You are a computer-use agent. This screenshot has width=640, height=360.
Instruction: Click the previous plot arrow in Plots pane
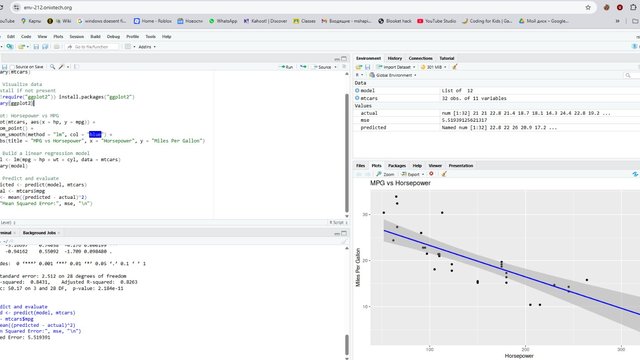(x=359, y=174)
